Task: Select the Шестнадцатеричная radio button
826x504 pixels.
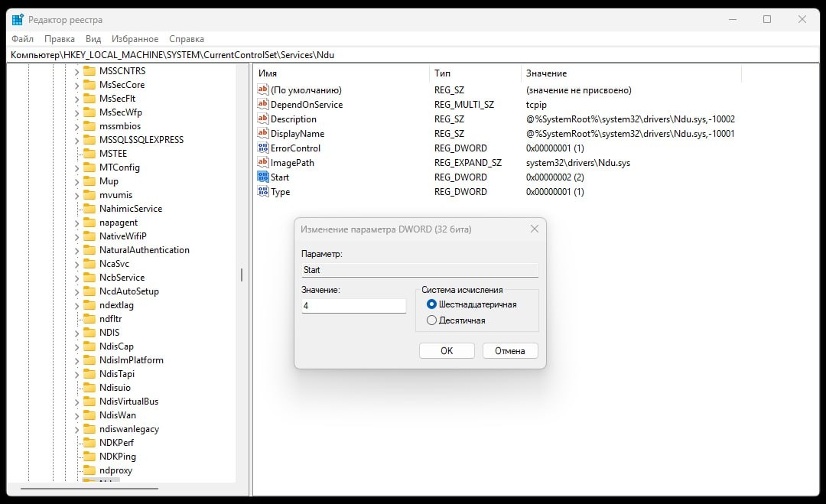Action: click(431, 304)
